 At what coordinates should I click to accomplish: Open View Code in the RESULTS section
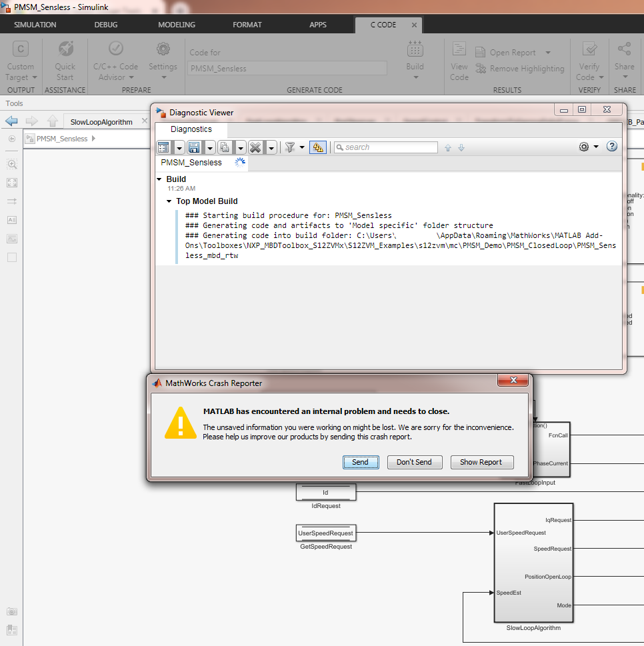(x=459, y=62)
